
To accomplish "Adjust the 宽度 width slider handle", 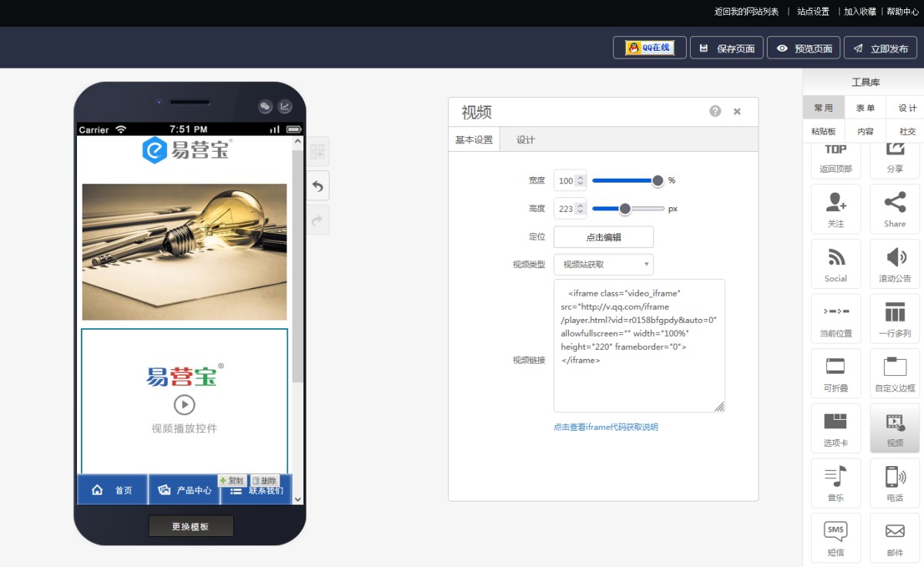I will pyautogui.click(x=658, y=180).
